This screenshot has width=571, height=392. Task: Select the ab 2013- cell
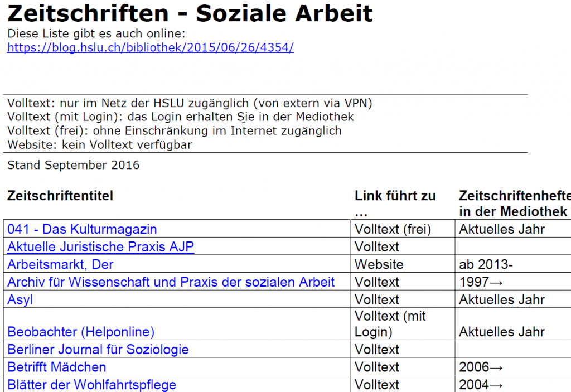point(478,264)
